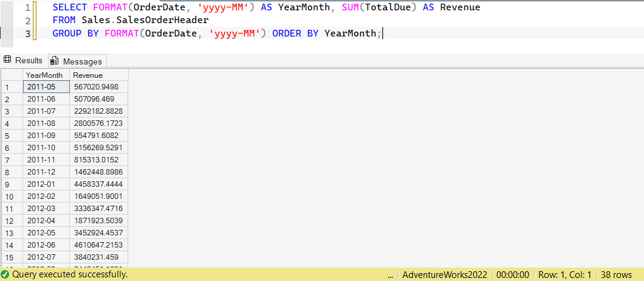The height and width of the screenshot is (281, 644).
Task: Select the Revenue column header
Action: pyautogui.click(x=98, y=75)
